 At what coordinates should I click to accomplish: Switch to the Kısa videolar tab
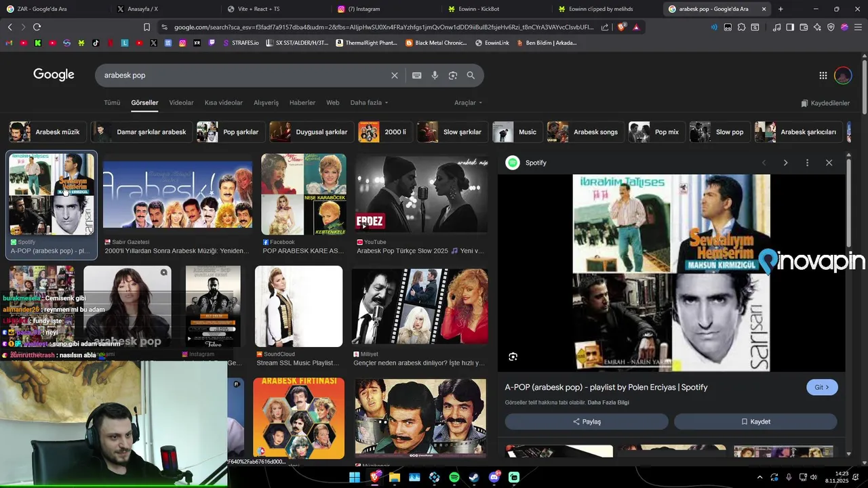[224, 103]
